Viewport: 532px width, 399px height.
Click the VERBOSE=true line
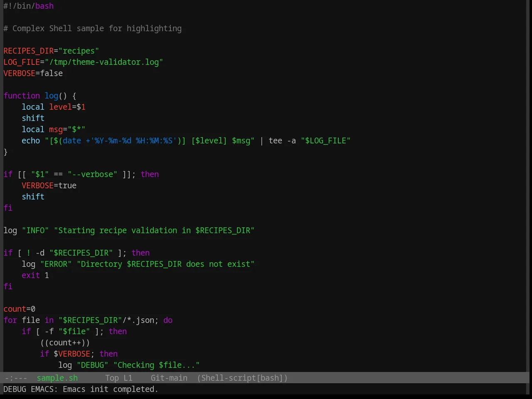coord(49,185)
